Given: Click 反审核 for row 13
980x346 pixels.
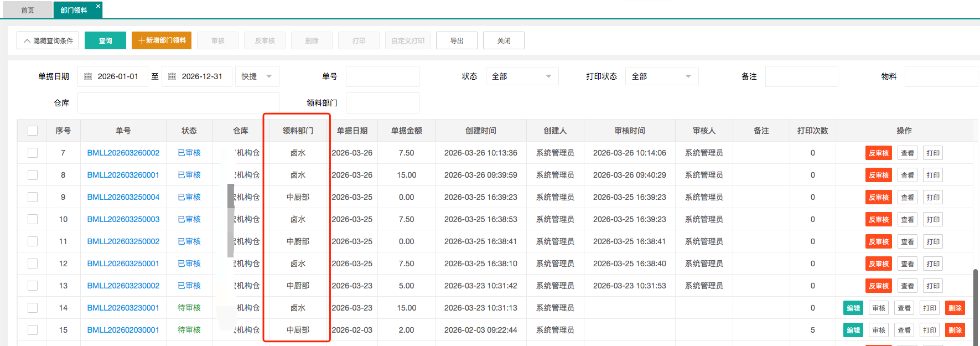Looking at the screenshot, I should pos(879,286).
